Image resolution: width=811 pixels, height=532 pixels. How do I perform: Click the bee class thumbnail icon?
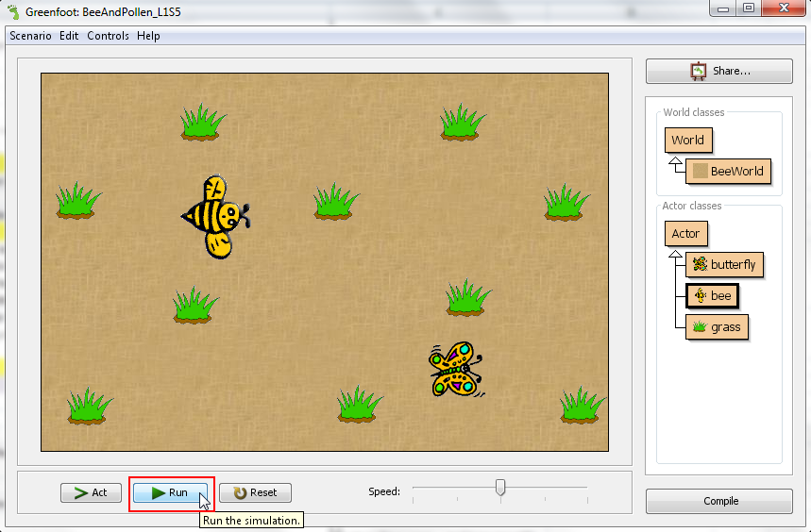tap(701, 295)
